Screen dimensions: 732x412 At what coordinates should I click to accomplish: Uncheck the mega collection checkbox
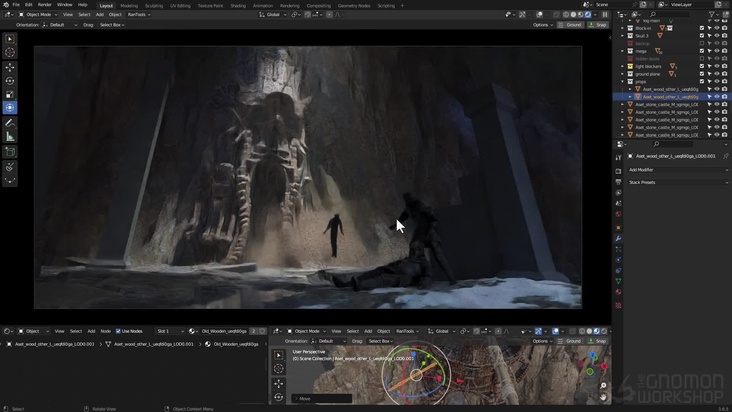click(702, 51)
